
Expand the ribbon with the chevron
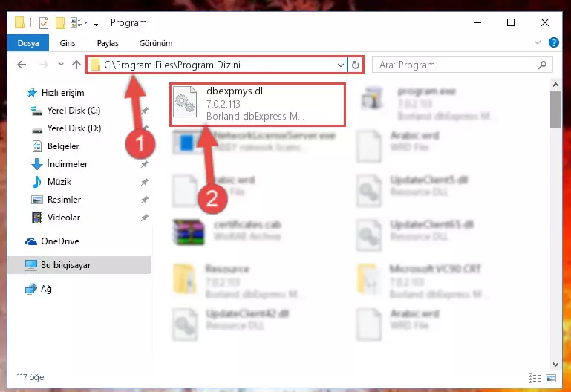coord(537,42)
